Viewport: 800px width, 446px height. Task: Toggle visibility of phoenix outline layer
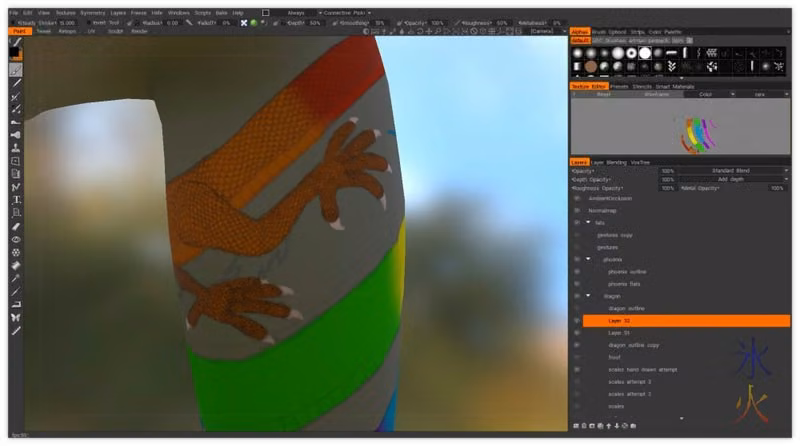pyautogui.click(x=577, y=272)
